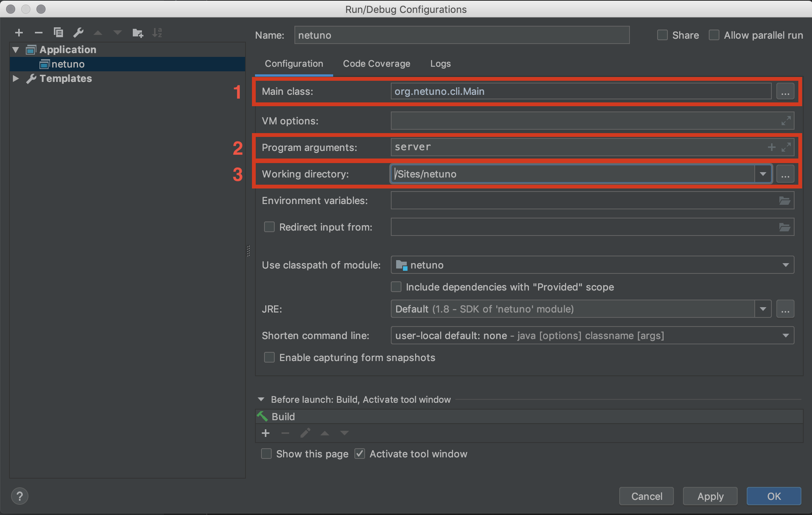Uncheck Activate tool window
Image resolution: width=812 pixels, height=515 pixels.
(360, 454)
